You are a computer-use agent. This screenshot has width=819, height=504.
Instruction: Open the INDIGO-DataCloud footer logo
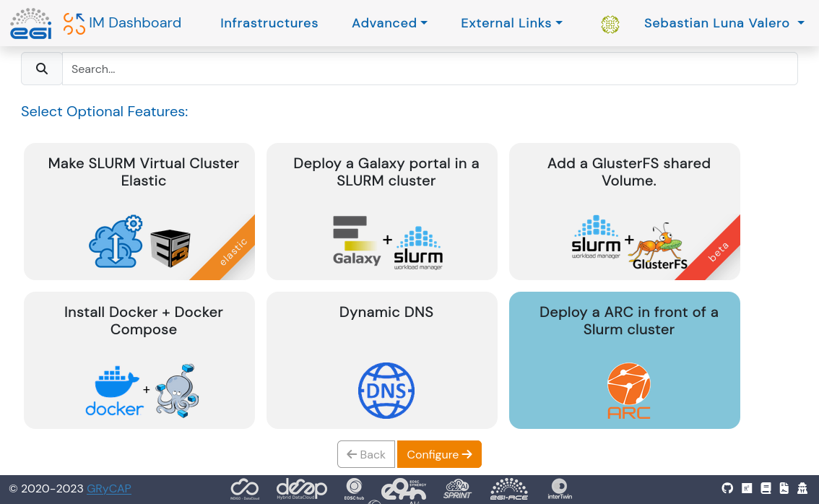coord(244,490)
